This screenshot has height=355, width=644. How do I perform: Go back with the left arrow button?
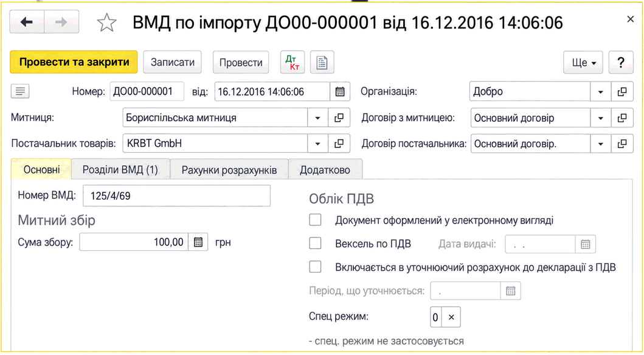pyautogui.click(x=27, y=21)
